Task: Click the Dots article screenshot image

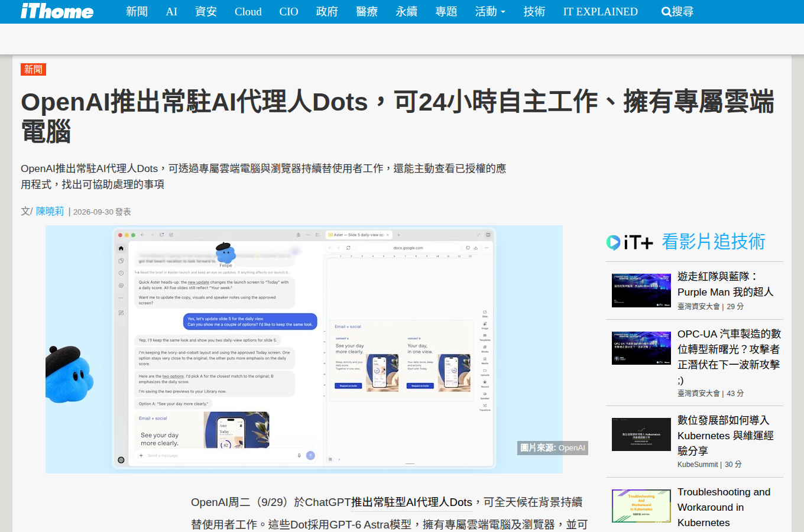Action: [x=304, y=349]
